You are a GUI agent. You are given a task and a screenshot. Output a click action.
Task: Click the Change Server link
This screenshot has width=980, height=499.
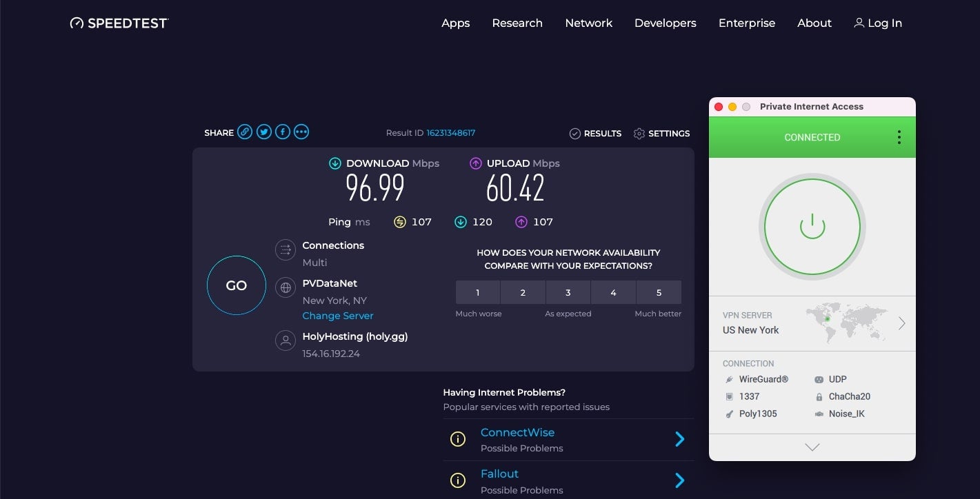[338, 316]
